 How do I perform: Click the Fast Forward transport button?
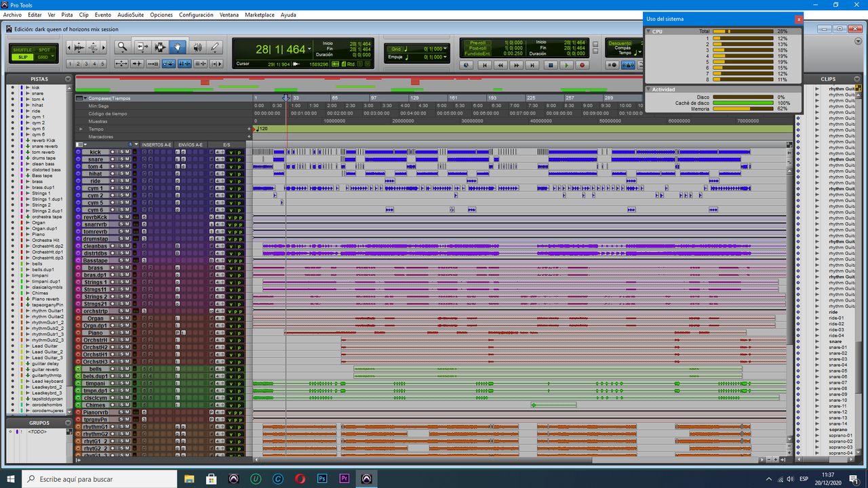(517, 65)
